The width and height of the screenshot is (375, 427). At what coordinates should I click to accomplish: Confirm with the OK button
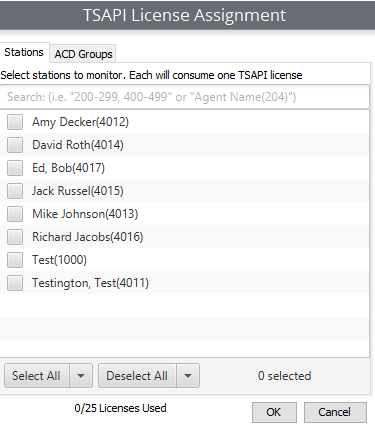274,412
